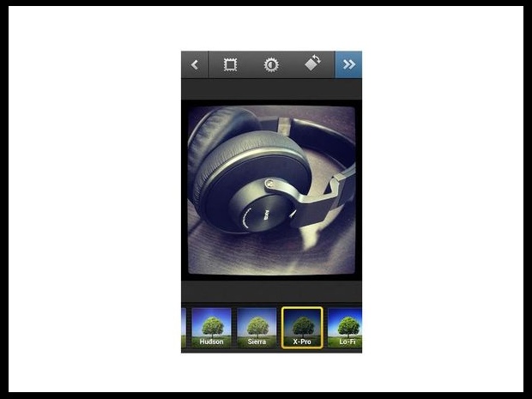Enable the Lux brightness sun icon
The height and width of the screenshot is (399, 532).
point(271,64)
